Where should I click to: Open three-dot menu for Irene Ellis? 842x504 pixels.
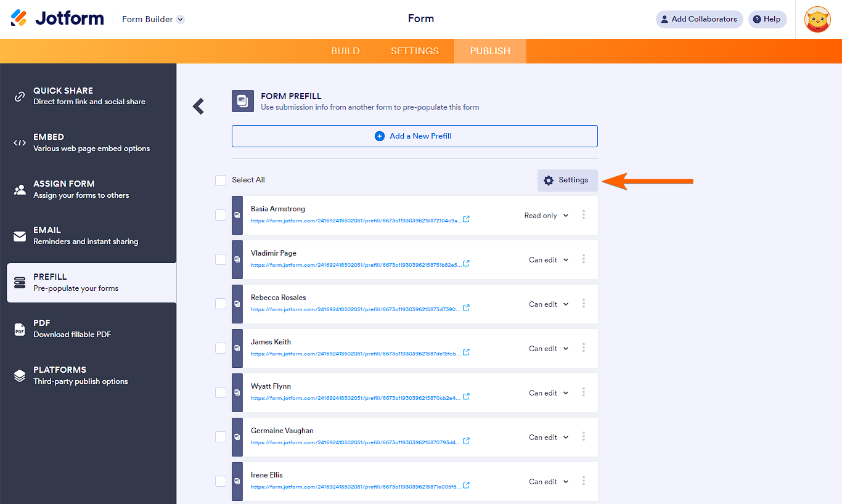pos(584,481)
